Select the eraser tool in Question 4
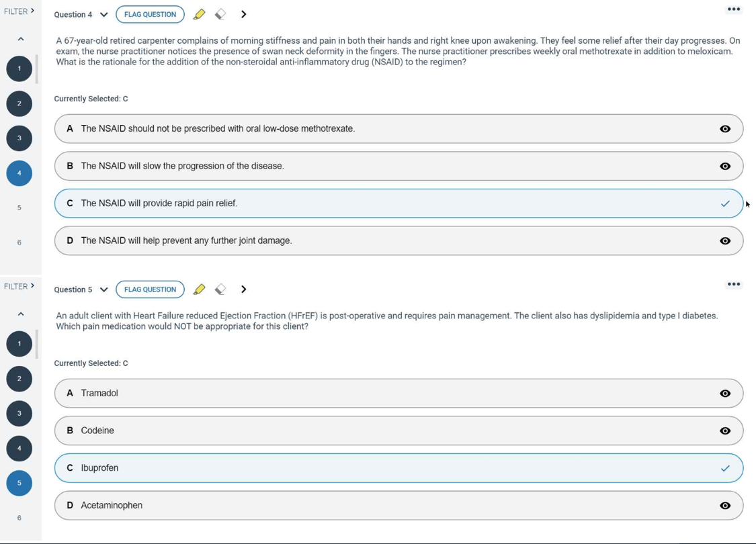756x544 pixels. coord(220,14)
